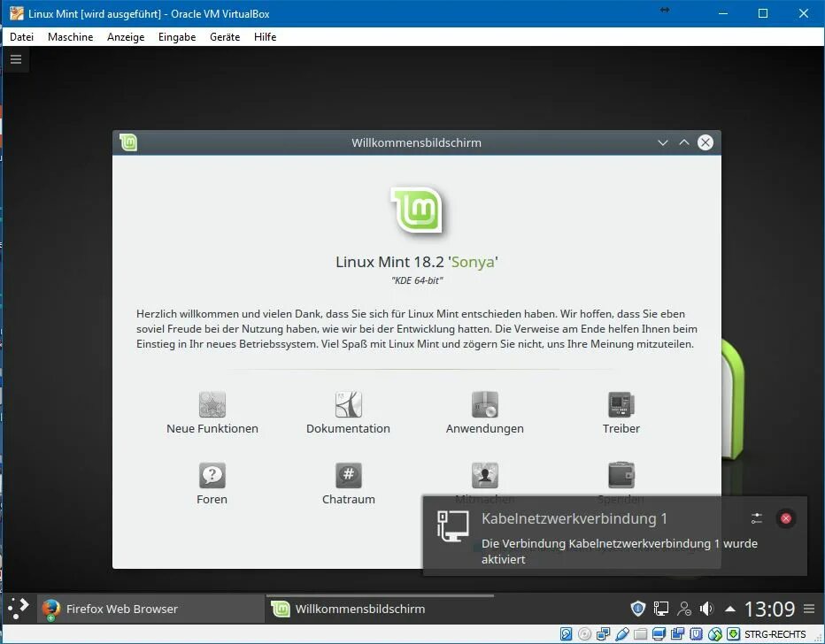Open the Dokumentation icon
The image size is (825, 644).
coord(348,404)
